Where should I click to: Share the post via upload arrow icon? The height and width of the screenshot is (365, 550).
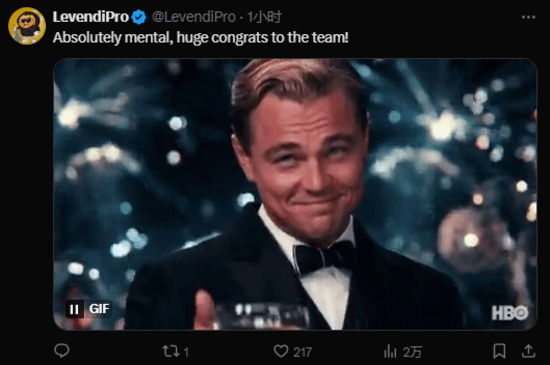(x=528, y=351)
